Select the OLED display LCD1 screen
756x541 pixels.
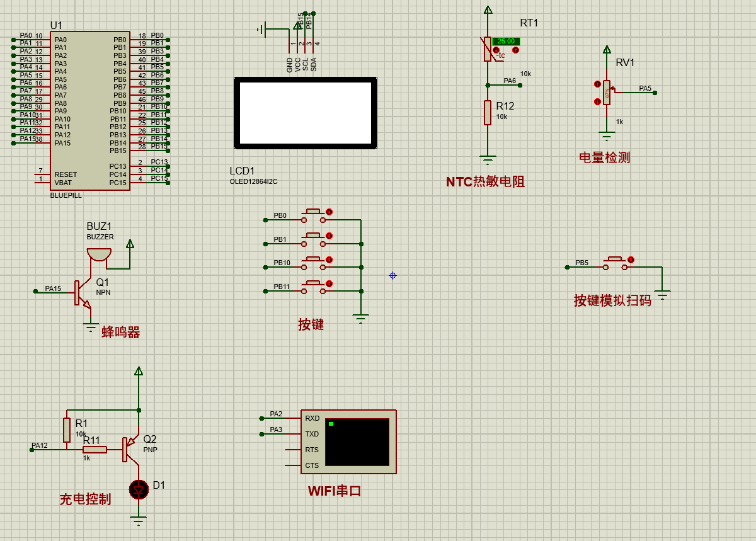coord(306,113)
